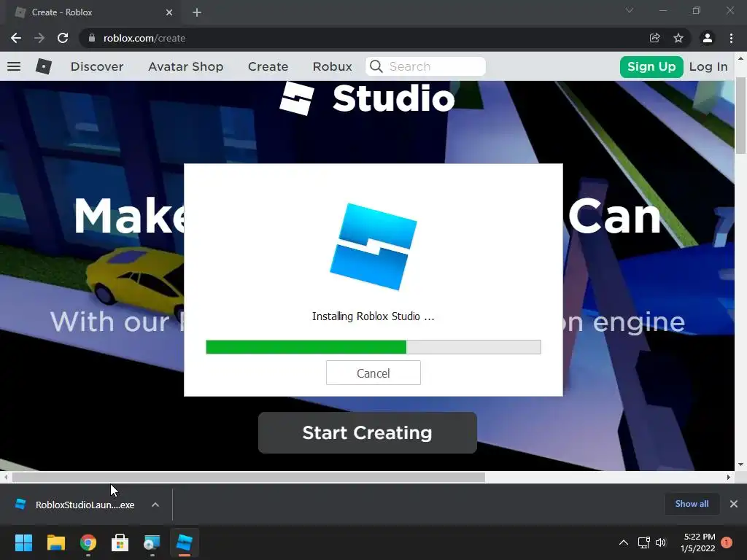Click the installer disc taskbar icon
Screen dimensions: 747x560
pos(152,542)
